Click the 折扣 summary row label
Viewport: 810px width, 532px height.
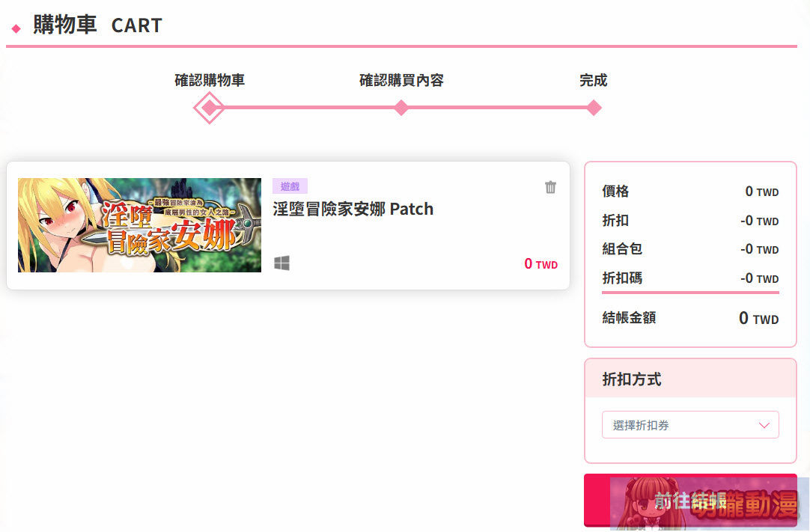click(x=615, y=221)
